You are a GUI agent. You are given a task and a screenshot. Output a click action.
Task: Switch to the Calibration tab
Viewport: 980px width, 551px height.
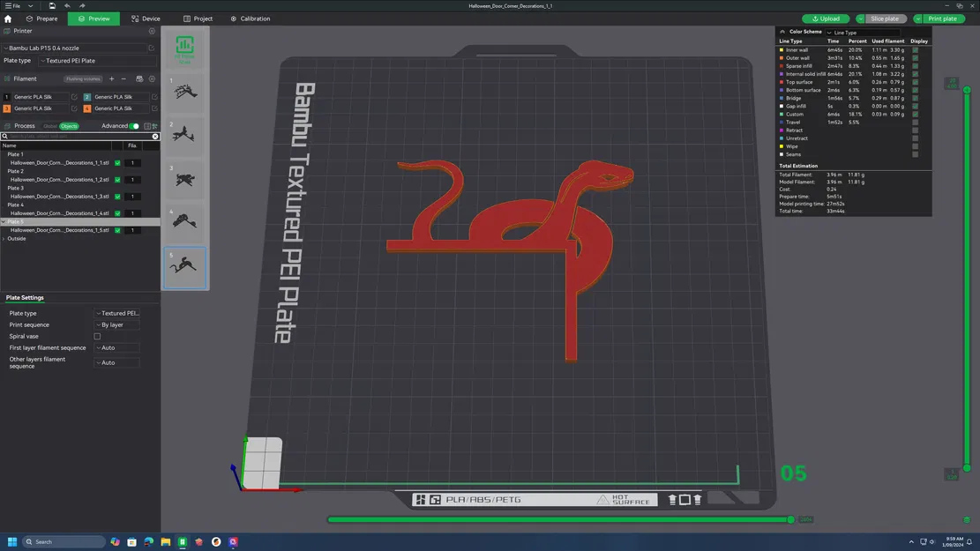pos(250,19)
